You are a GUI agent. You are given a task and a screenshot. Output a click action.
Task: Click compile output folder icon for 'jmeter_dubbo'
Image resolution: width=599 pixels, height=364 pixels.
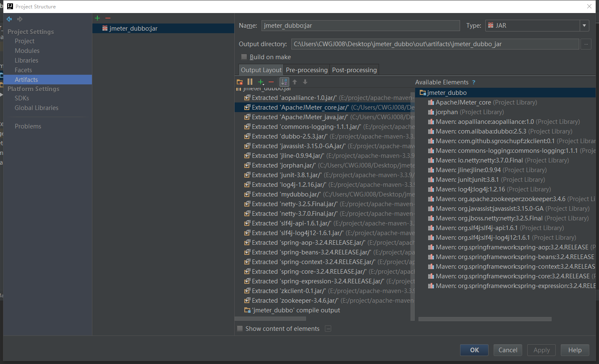tap(248, 310)
